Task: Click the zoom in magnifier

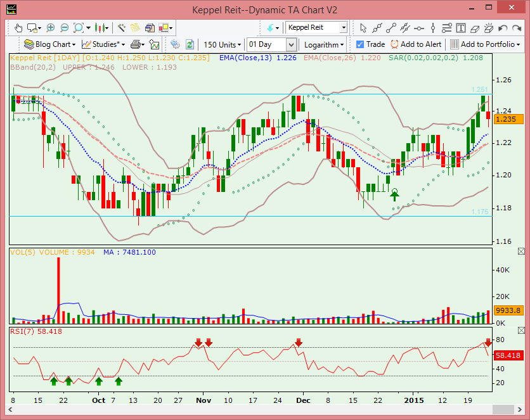Action: [50, 28]
